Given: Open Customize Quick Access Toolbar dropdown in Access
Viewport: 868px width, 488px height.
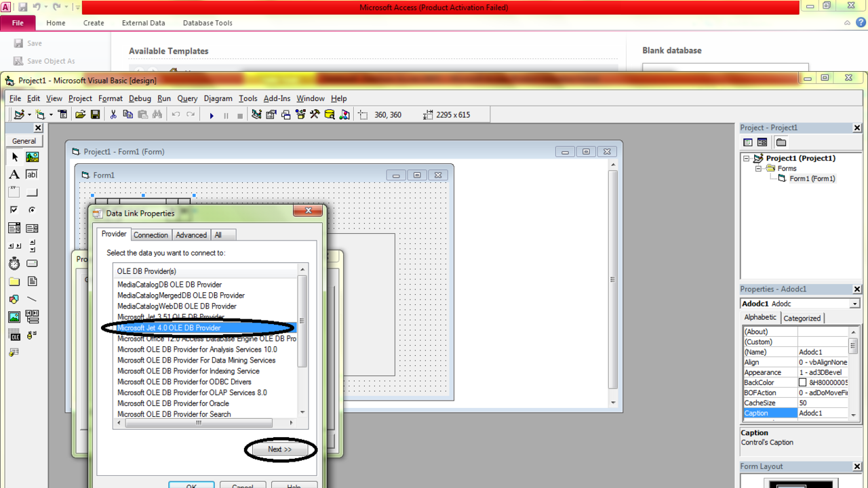Looking at the screenshot, I should 77,7.
